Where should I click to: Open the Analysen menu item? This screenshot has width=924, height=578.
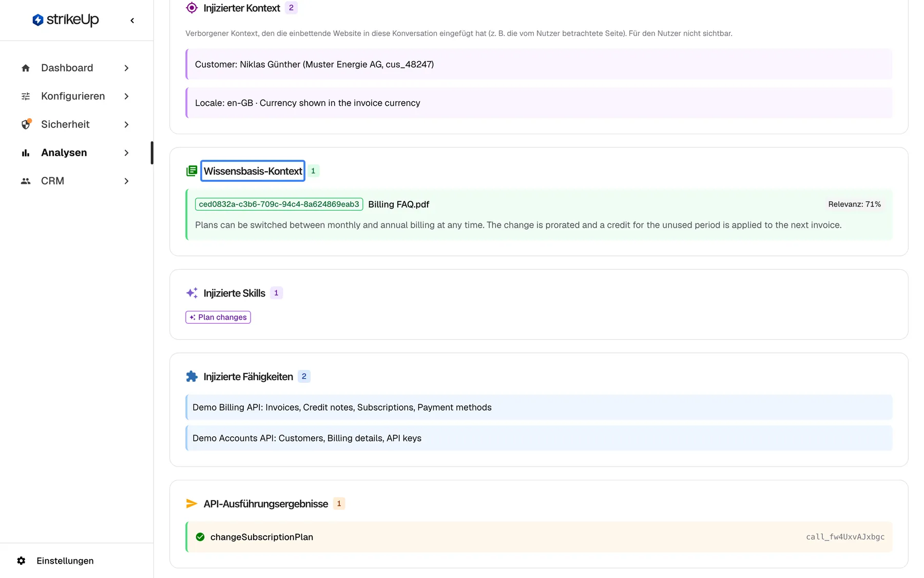pyautogui.click(x=75, y=153)
